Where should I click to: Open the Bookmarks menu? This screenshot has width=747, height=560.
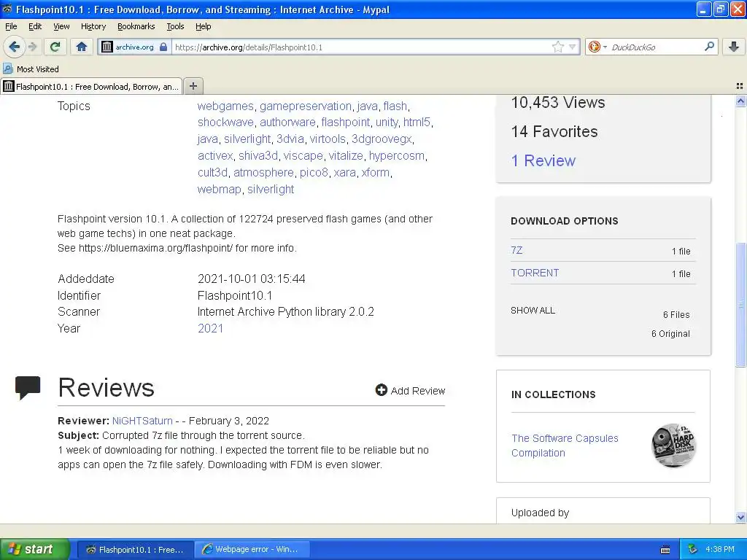[136, 26]
